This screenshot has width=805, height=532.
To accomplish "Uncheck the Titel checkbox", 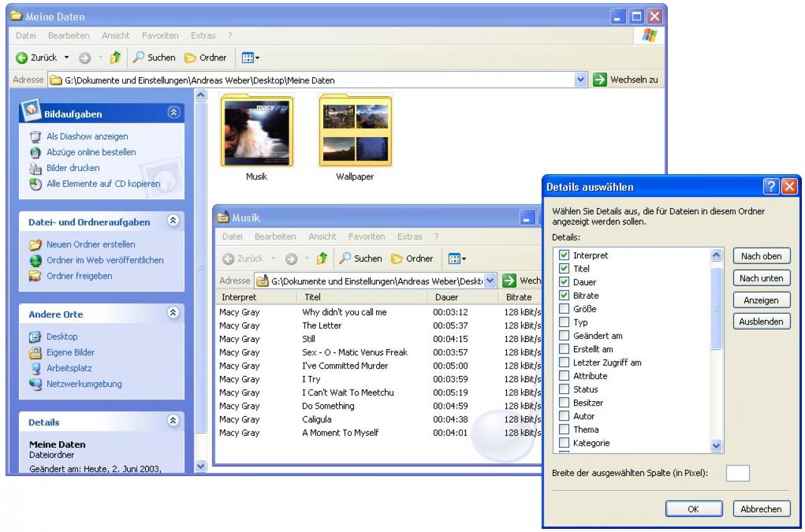I will (x=564, y=269).
